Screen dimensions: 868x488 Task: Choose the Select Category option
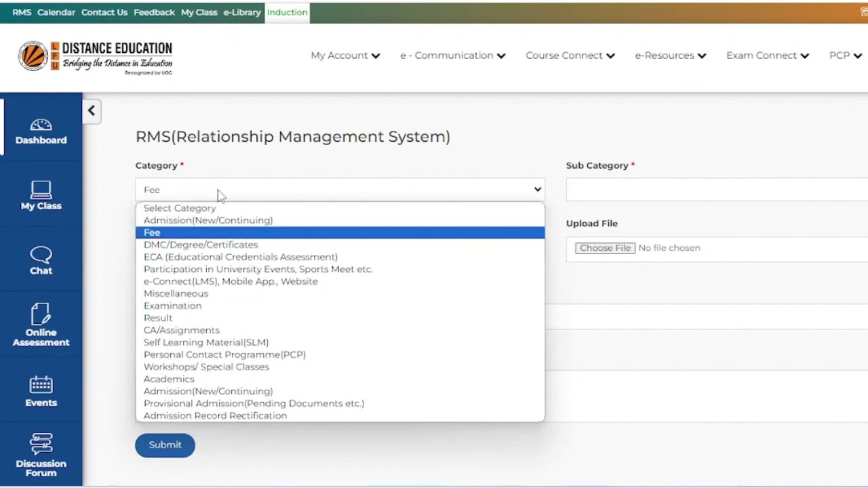tap(340, 208)
